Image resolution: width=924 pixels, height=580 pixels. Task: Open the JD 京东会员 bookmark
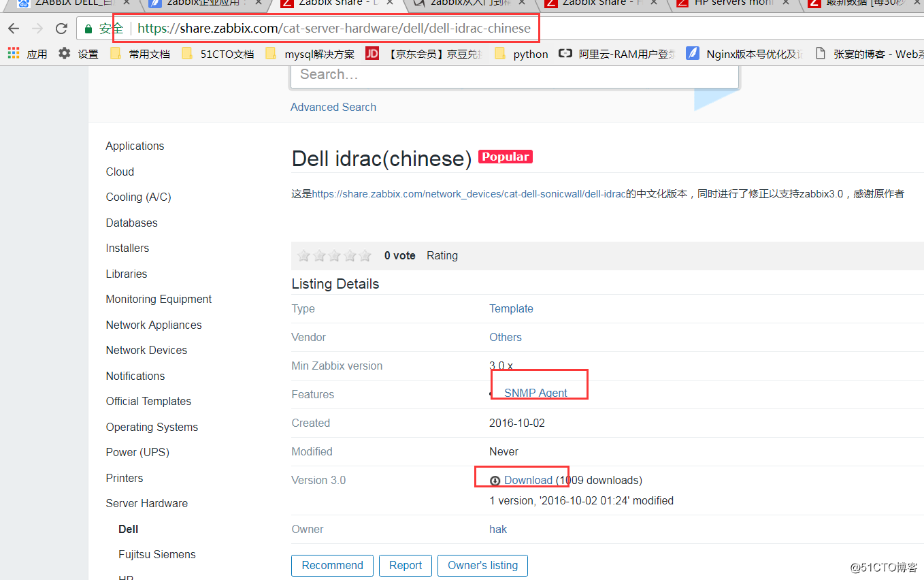pyautogui.click(x=425, y=54)
